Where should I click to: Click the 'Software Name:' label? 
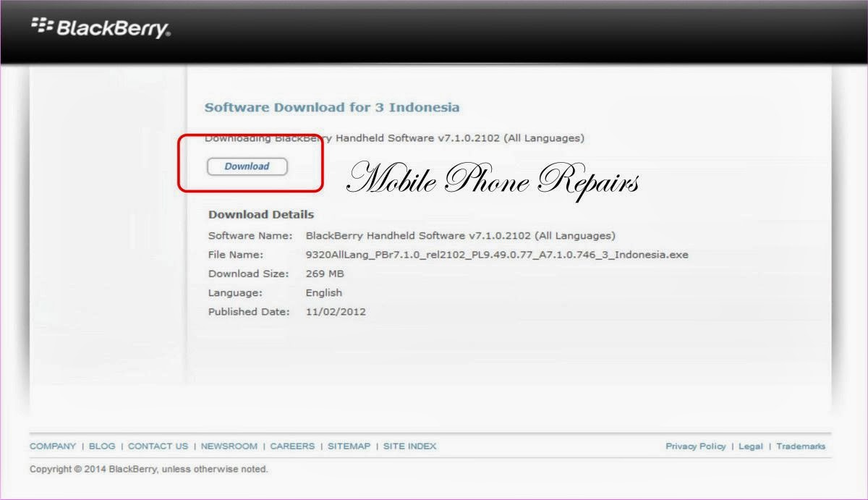[250, 236]
